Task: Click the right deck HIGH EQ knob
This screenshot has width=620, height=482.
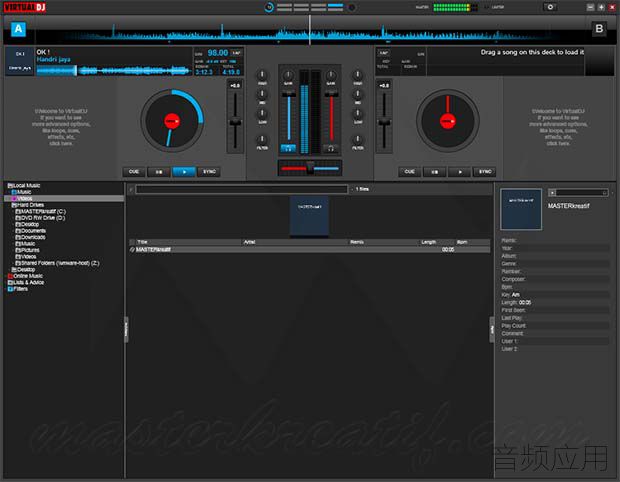Action: 357,75
